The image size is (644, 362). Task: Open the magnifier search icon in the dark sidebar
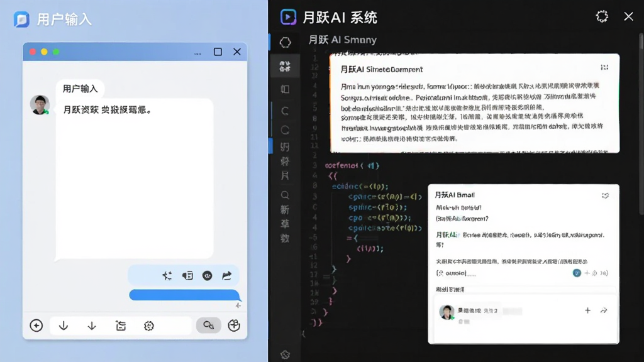285,195
